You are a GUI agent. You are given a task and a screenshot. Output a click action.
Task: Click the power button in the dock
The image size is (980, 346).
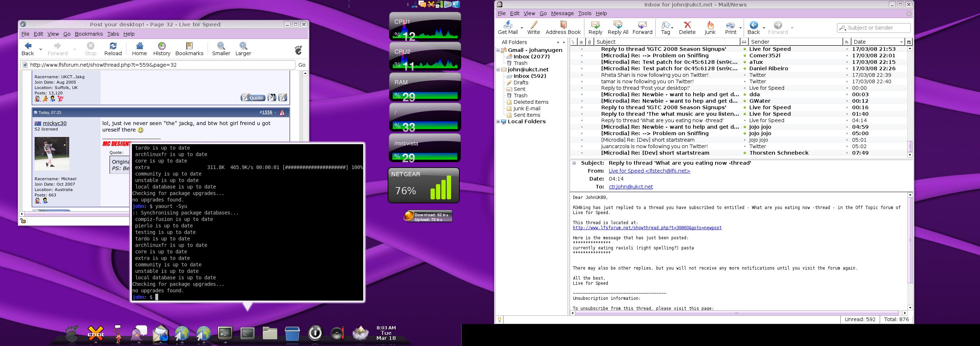(x=315, y=333)
